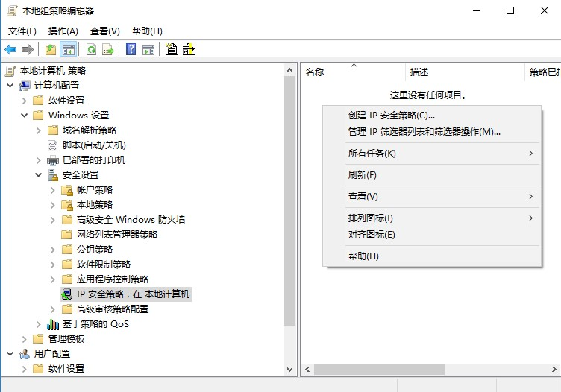
Task: Select the 应用程序控制策略 tree item
Action: point(113,279)
